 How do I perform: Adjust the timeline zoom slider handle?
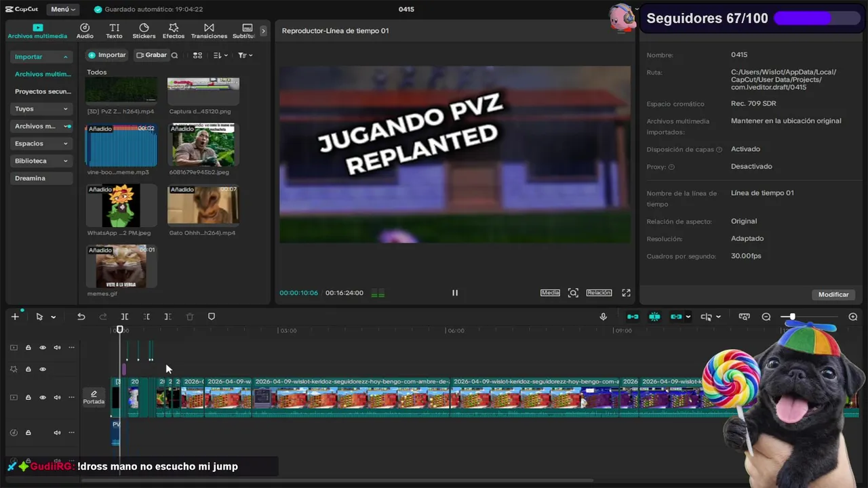click(x=791, y=317)
